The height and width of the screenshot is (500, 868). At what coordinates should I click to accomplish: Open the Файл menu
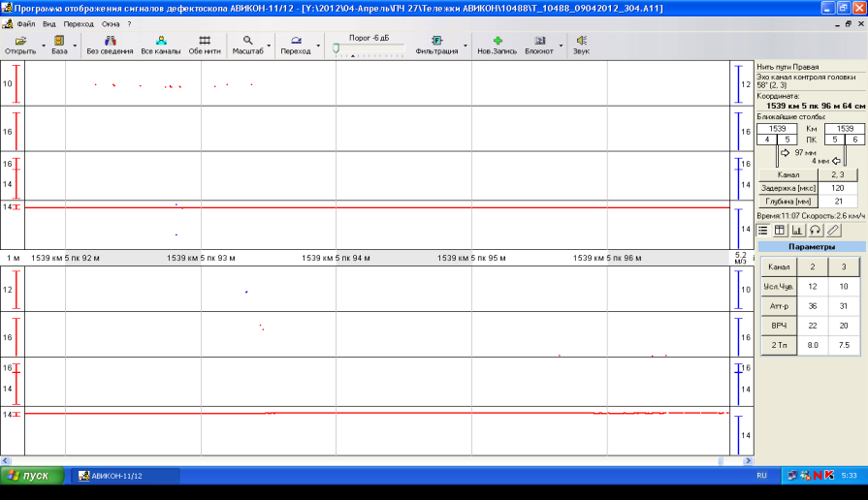(26, 22)
